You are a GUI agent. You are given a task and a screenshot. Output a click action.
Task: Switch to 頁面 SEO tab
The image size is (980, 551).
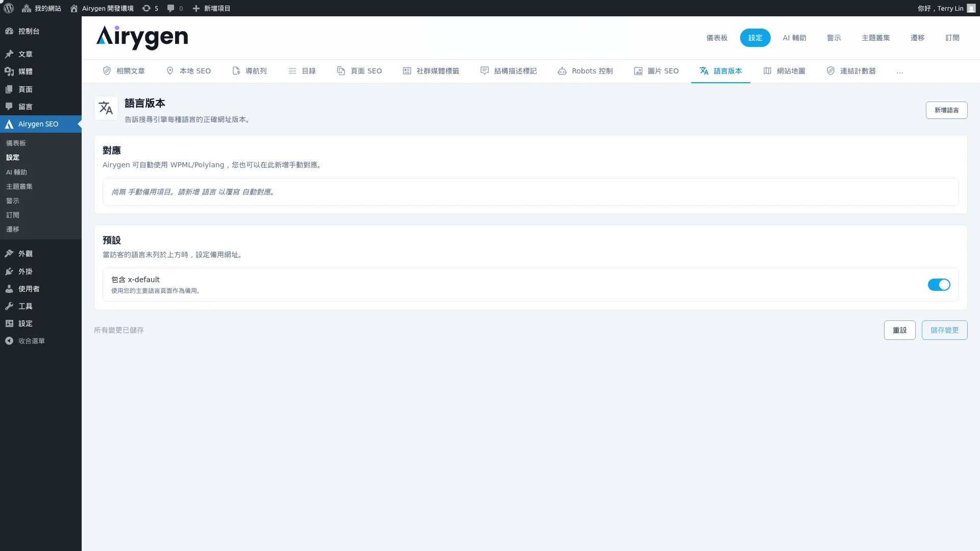[359, 71]
